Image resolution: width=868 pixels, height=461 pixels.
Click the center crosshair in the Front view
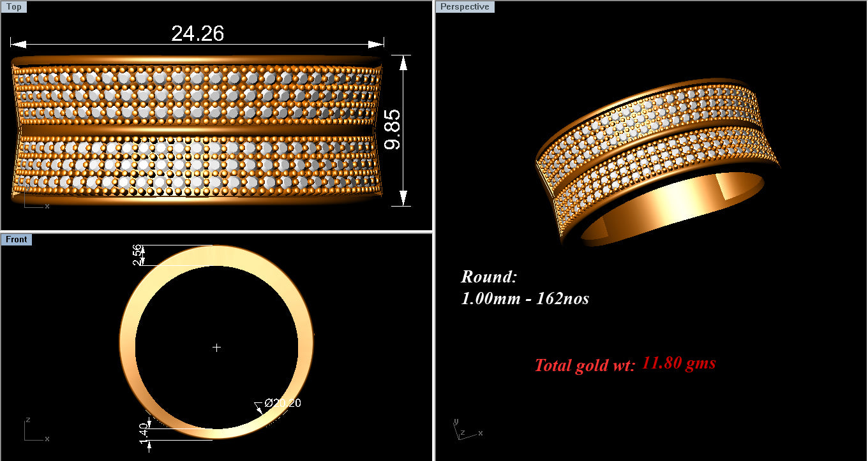217,348
